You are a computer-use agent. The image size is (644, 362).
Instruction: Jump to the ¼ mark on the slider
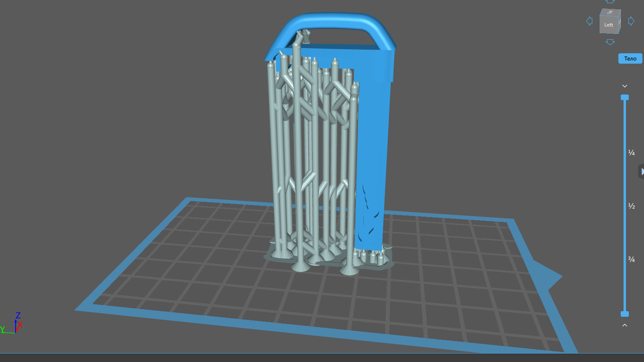tap(632, 153)
